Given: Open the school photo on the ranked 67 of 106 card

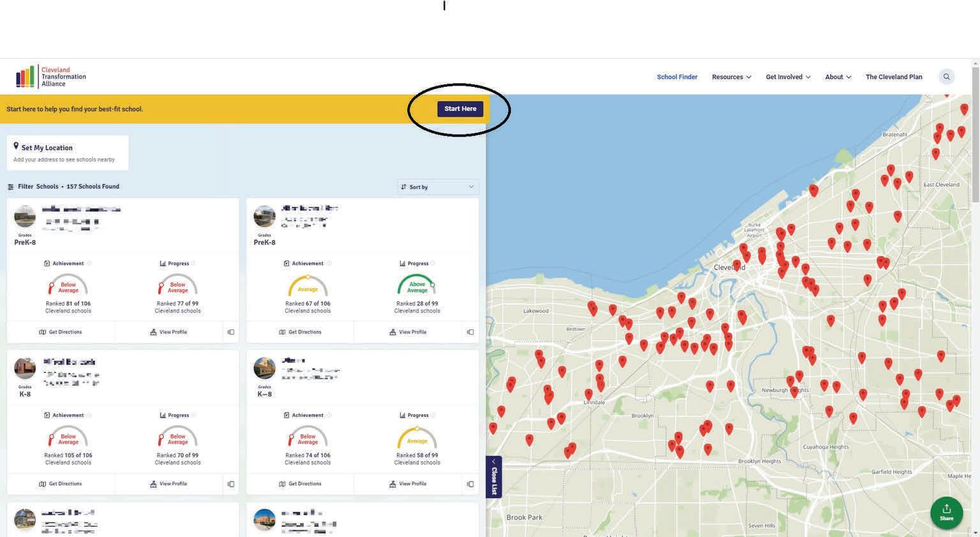Looking at the screenshot, I should [x=264, y=216].
